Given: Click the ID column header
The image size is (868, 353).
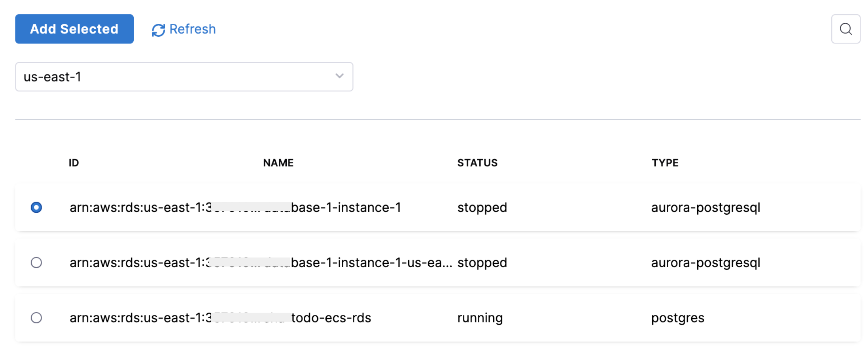Looking at the screenshot, I should [74, 163].
